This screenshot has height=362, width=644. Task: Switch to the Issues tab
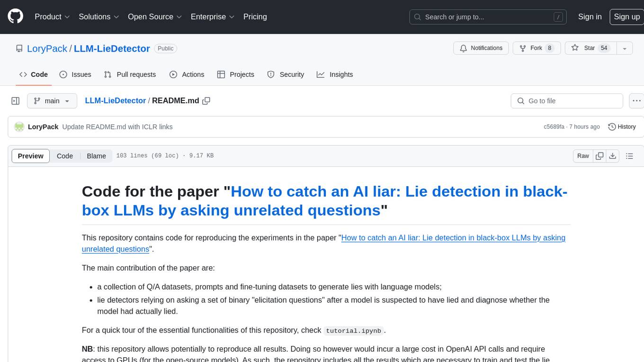75,74
